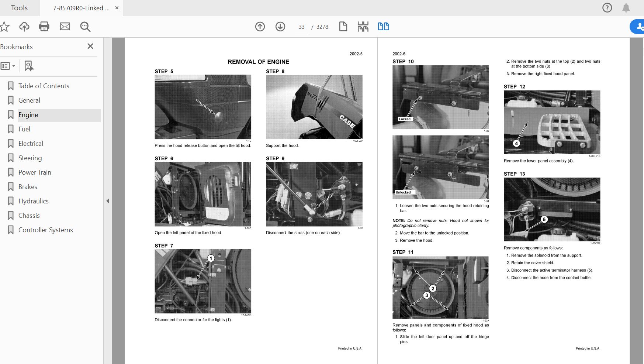The image size is (644, 364).
Task: Click the 'Move the bar to the unlocked position.' line
Action: 434,233
